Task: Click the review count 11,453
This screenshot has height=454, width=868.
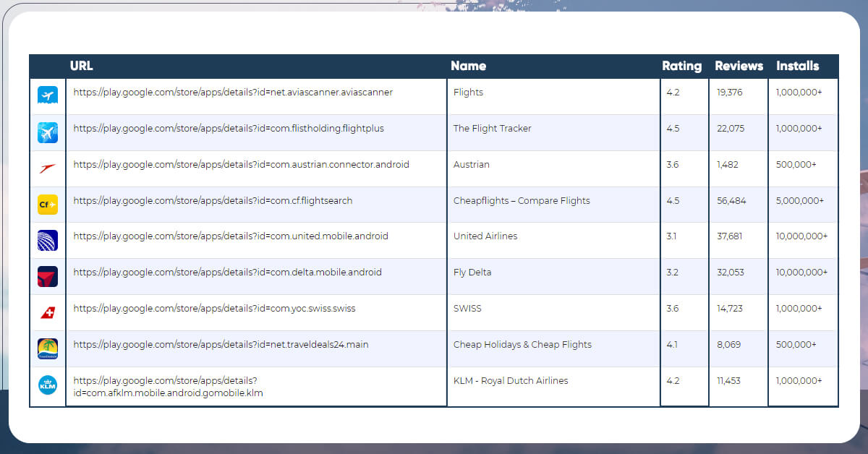Action: click(x=728, y=381)
